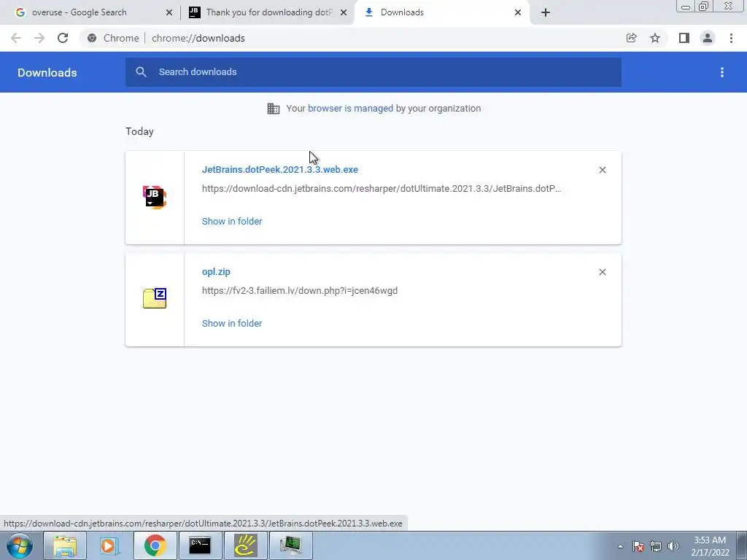
Task: Open Chrome three-dot menu
Action: point(731,38)
